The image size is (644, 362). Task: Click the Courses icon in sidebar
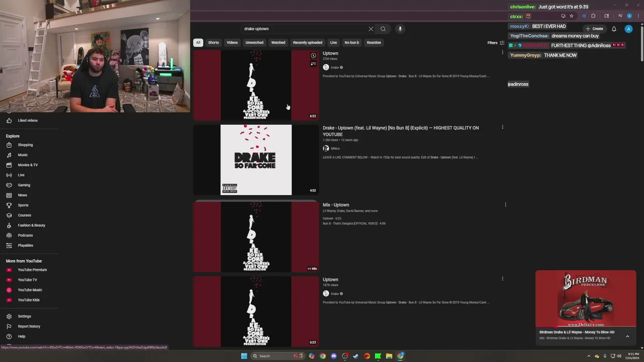(x=9, y=215)
